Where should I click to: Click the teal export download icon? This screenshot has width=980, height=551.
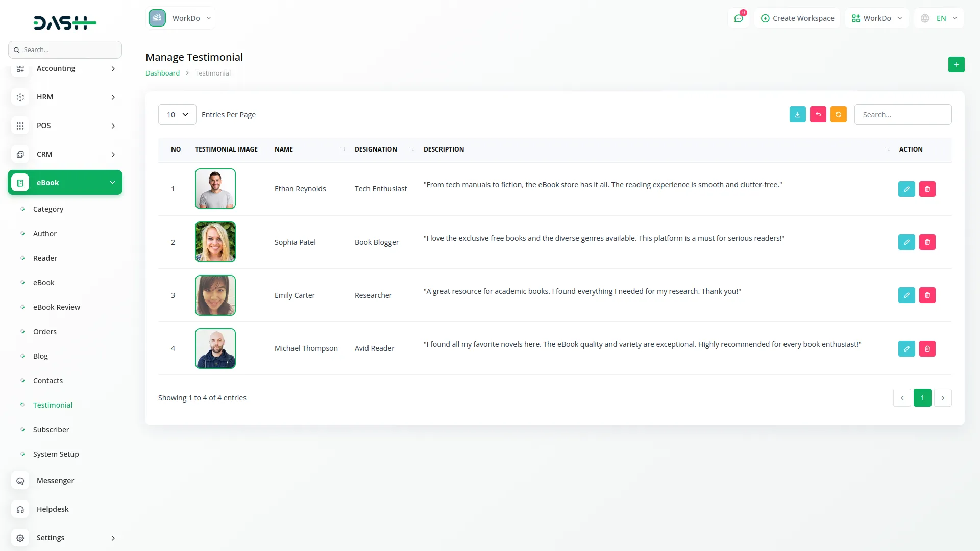(x=797, y=115)
